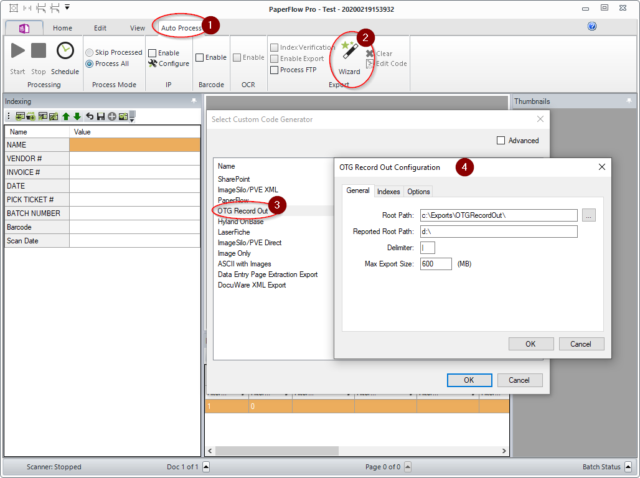Open IP Configure tools icon

(153, 63)
